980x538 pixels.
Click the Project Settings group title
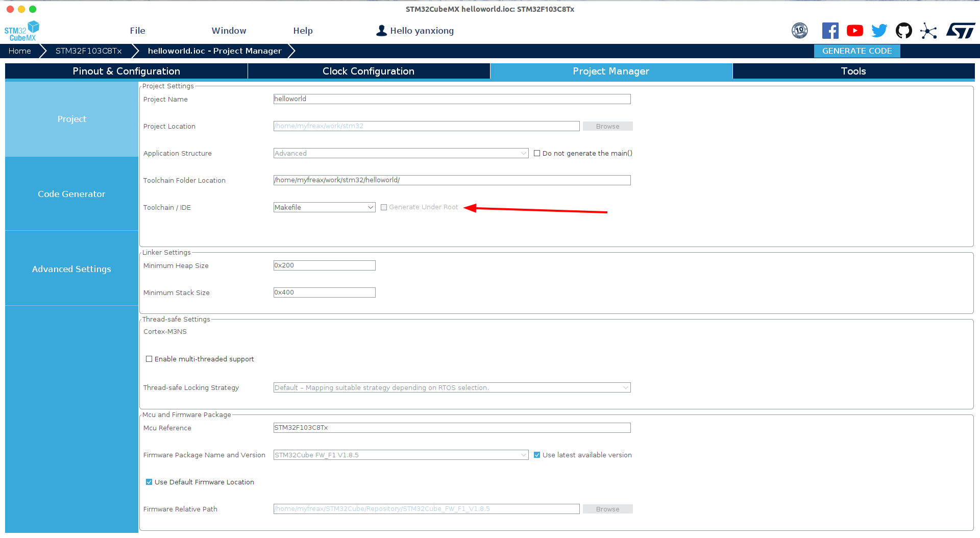(x=168, y=86)
